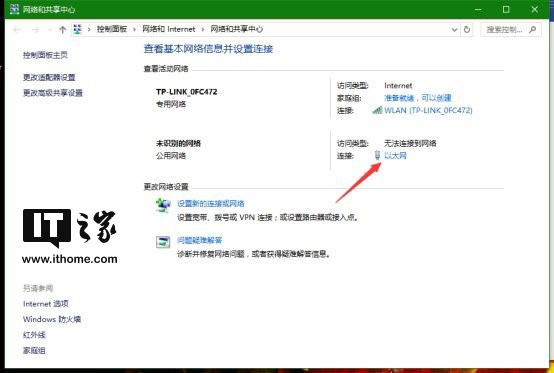The width and height of the screenshot is (554, 373).
Task: Click the Forward navigation arrow
Action: point(35,30)
